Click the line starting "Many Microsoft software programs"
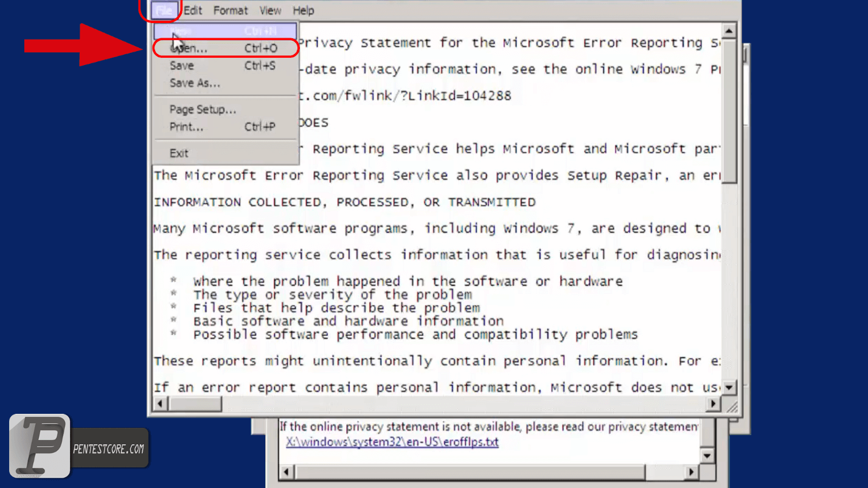The image size is (868, 488). (437, 229)
